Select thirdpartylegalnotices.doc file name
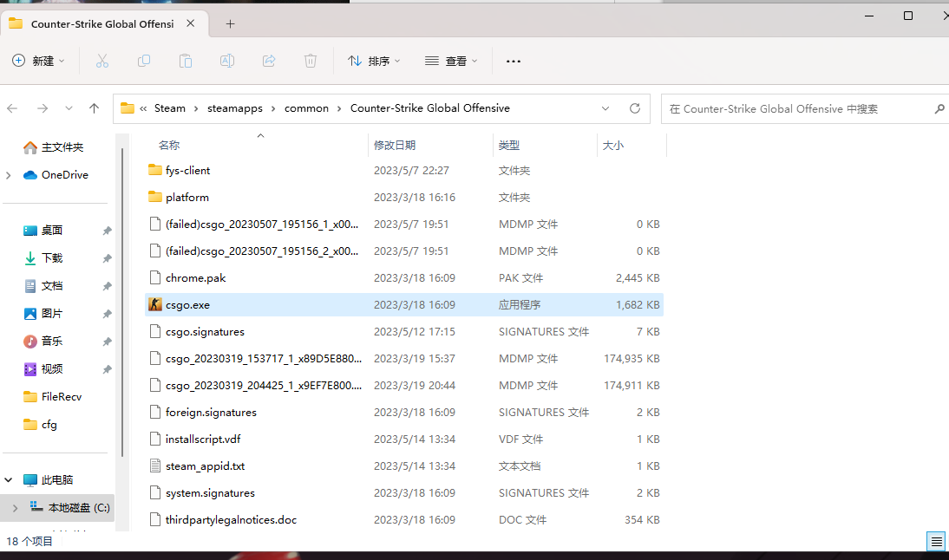The width and height of the screenshot is (949, 560). click(x=232, y=520)
